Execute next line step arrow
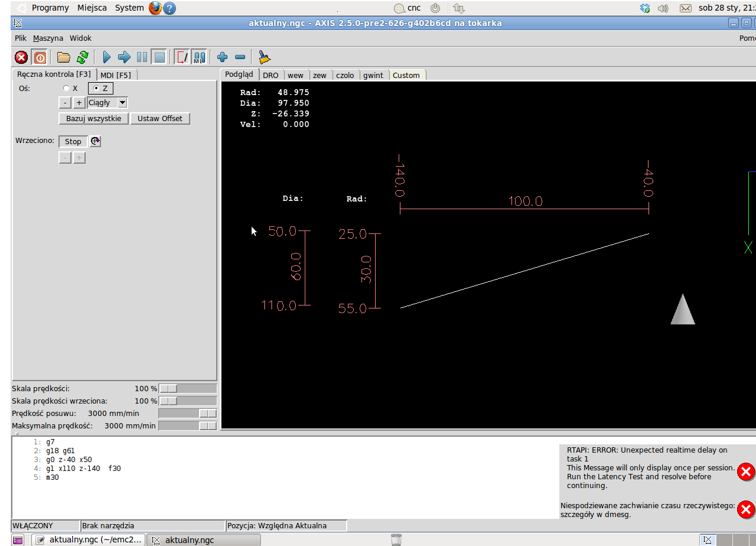The image size is (756, 546). click(x=124, y=57)
